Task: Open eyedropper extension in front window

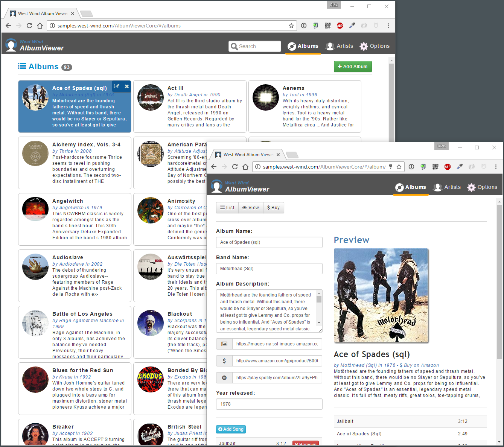Action: click(x=460, y=167)
